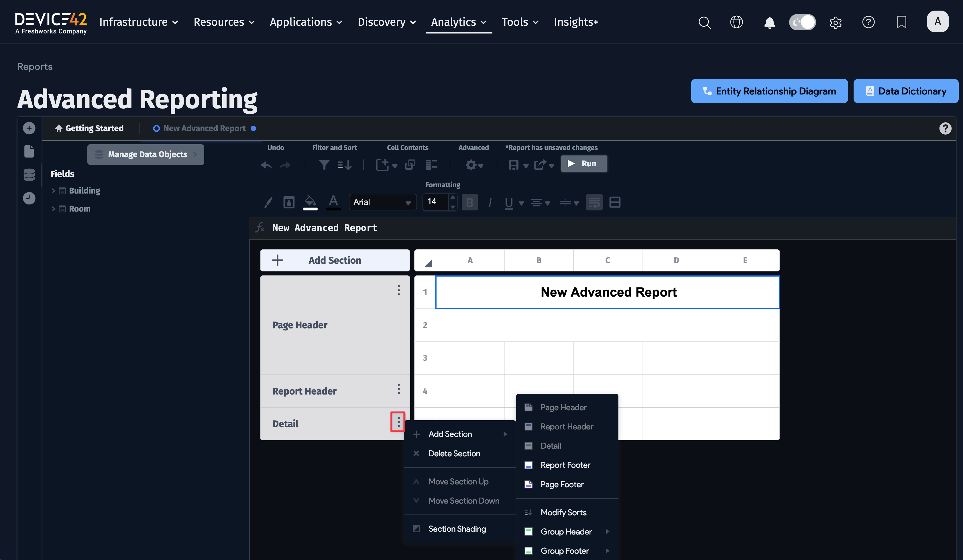Open the top bar help icon

(868, 22)
